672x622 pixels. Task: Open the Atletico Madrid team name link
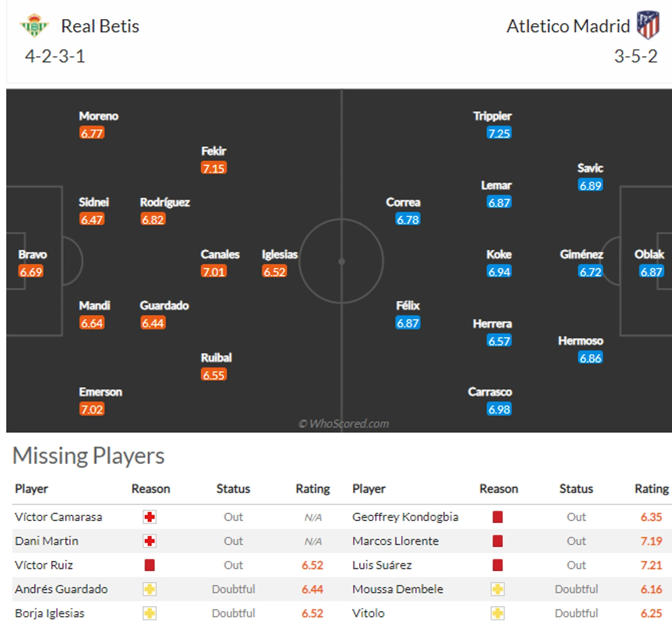[568, 26]
